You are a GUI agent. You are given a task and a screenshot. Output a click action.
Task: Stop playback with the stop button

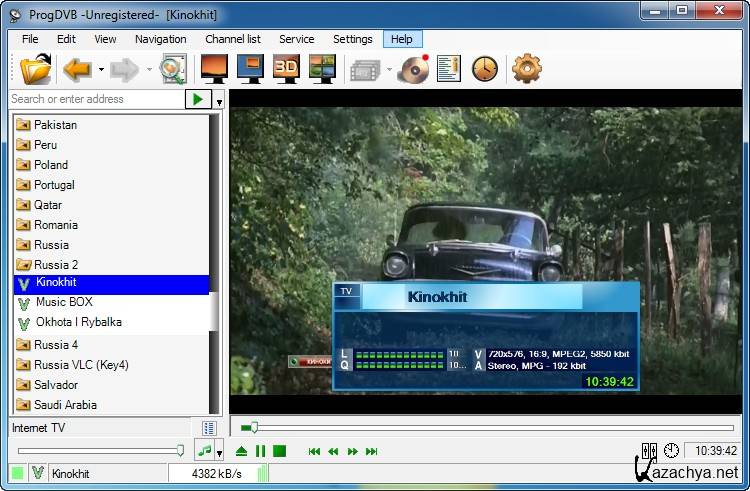click(x=279, y=451)
